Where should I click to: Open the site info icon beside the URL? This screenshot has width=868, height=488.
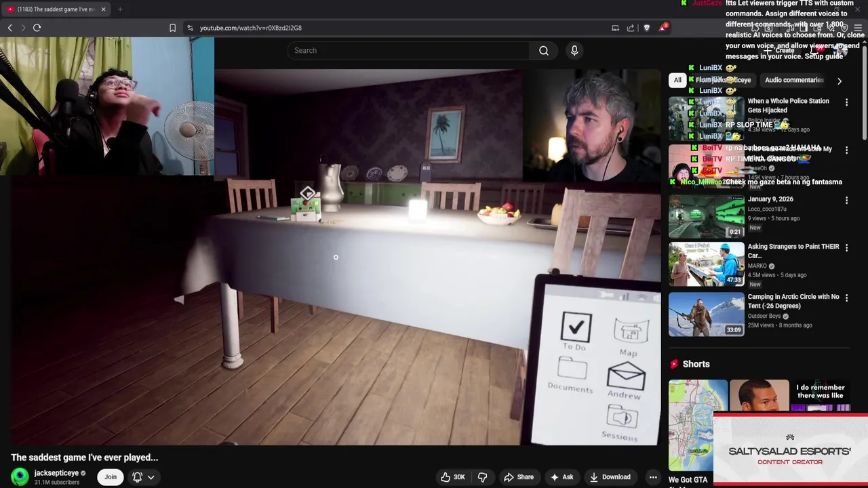click(x=190, y=28)
